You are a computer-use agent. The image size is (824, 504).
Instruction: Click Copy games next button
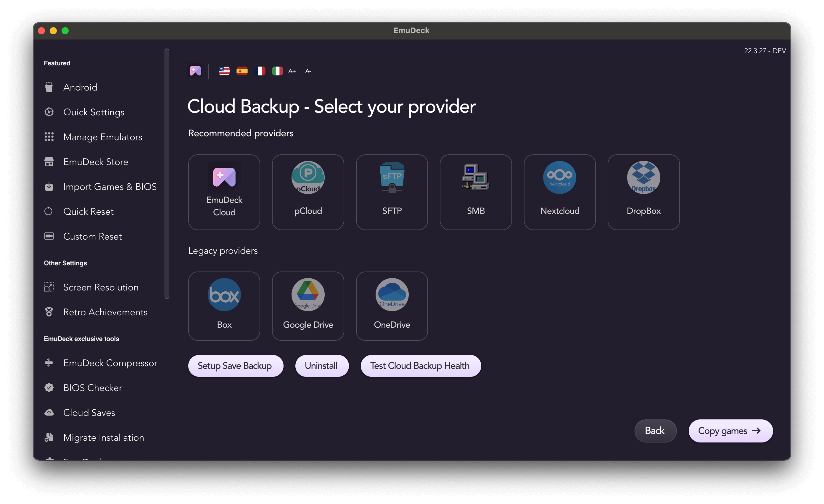pyautogui.click(x=731, y=431)
